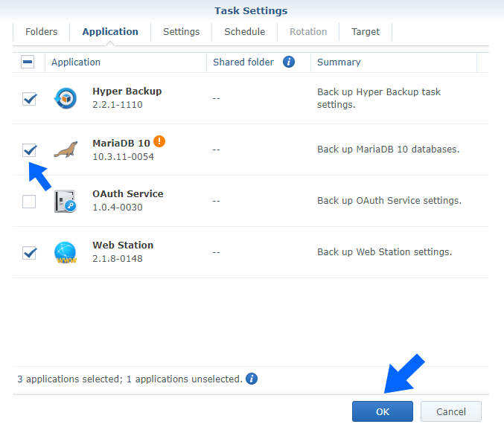Confirm with the OK button

[x=383, y=411]
